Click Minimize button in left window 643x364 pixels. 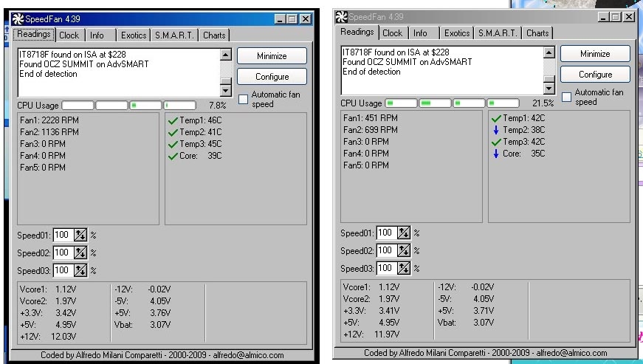[x=272, y=56]
